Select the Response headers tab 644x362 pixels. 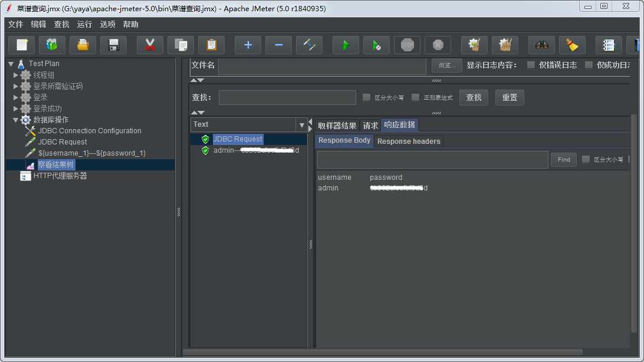point(409,141)
